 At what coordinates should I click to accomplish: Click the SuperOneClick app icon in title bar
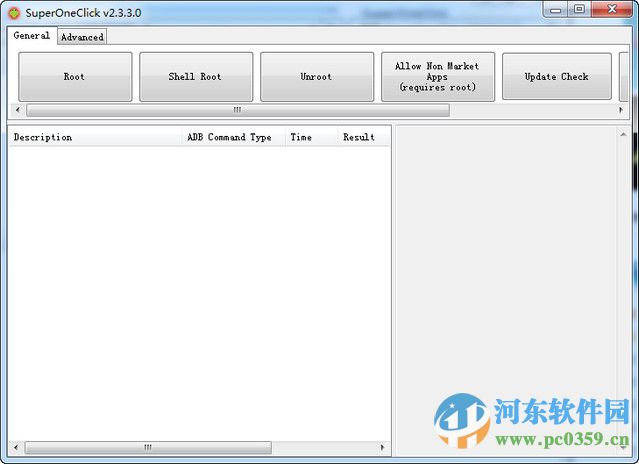(14, 13)
